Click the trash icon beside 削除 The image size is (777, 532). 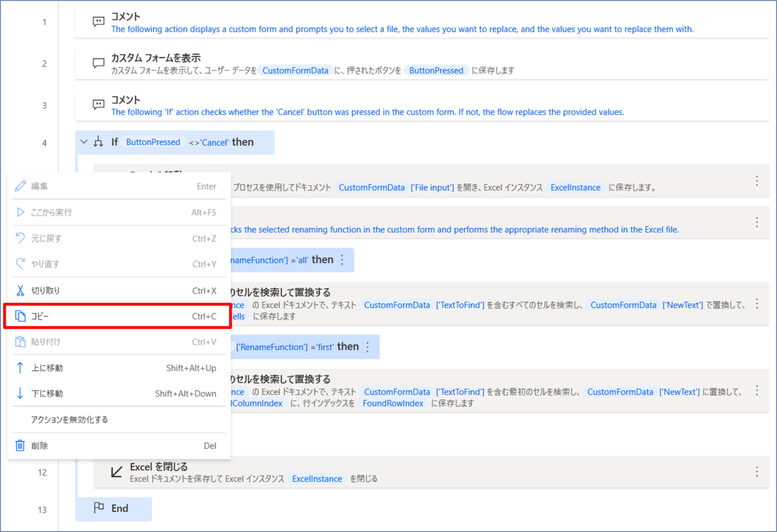click(20, 446)
